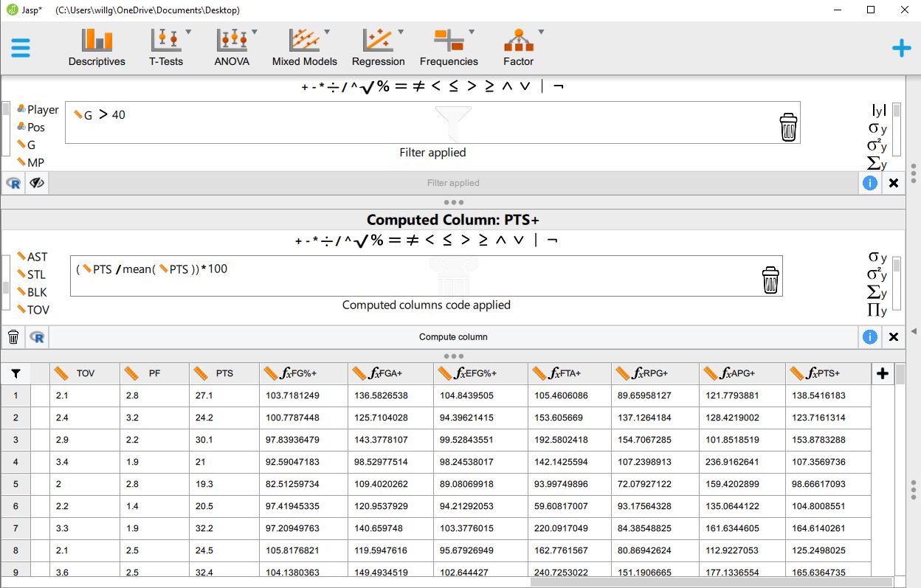Click the funnel icon above the row numbers
The image size is (921, 588).
(x=15, y=373)
